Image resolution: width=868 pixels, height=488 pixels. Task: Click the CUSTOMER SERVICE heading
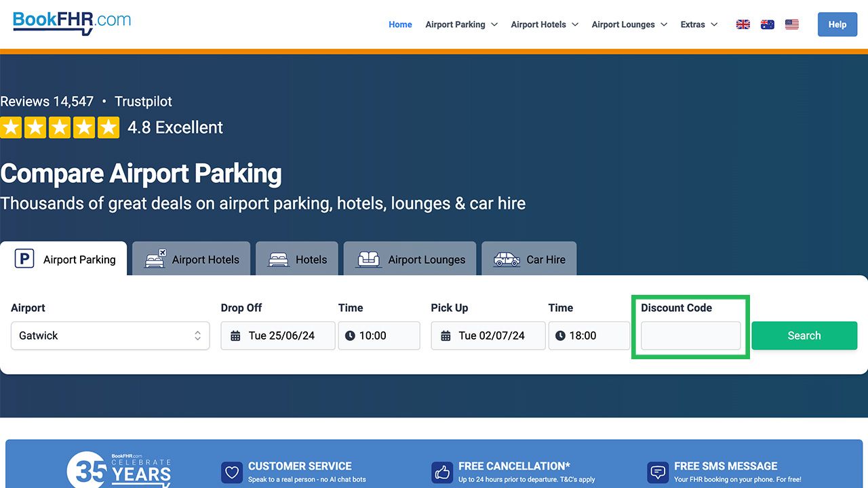pos(300,466)
